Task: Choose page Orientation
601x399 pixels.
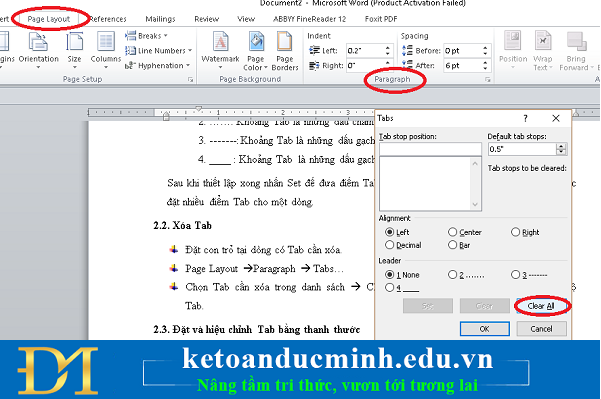Action: pyautogui.click(x=38, y=51)
